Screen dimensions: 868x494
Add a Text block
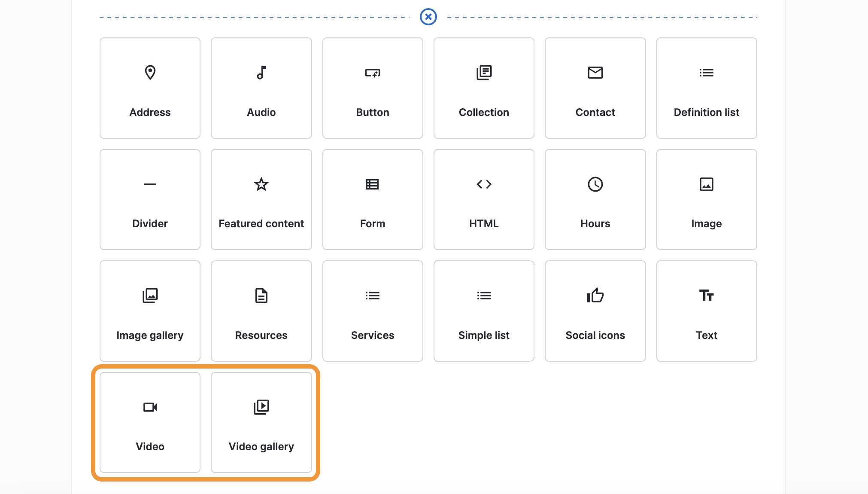[x=706, y=311]
